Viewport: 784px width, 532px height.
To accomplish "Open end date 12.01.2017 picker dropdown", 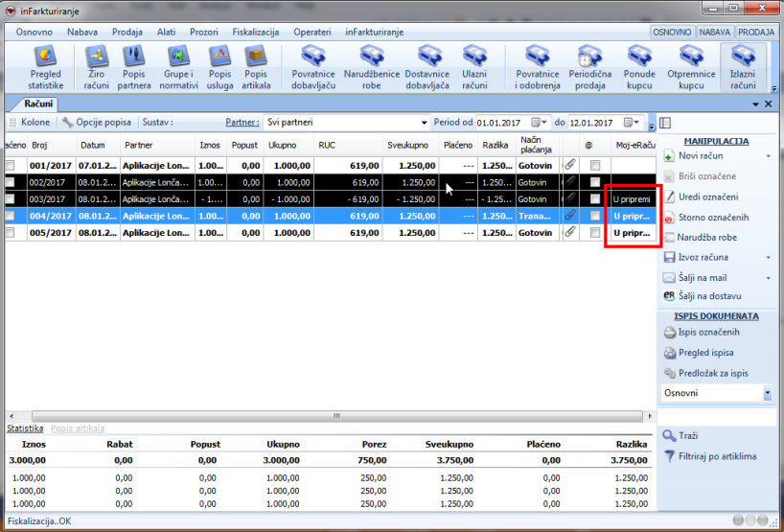I will [x=632, y=122].
